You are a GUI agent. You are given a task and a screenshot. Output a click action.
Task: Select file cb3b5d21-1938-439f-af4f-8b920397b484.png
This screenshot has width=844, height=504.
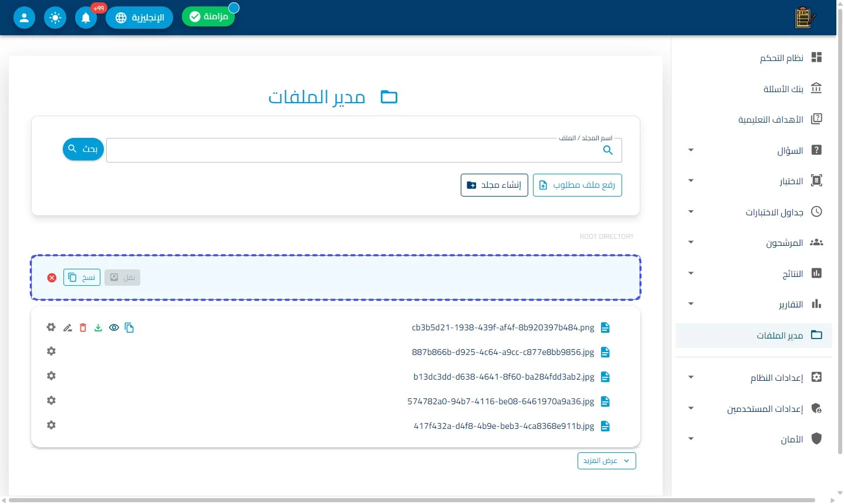[x=503, y=327]
